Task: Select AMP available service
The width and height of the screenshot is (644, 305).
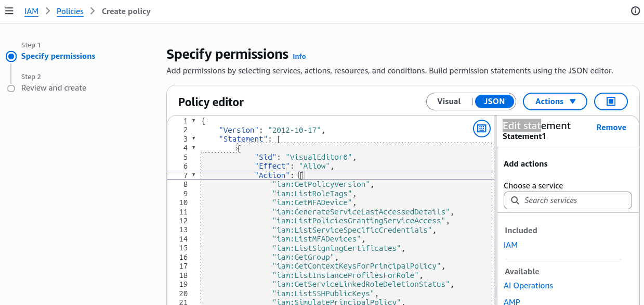Action: click(x=512, y=301)
